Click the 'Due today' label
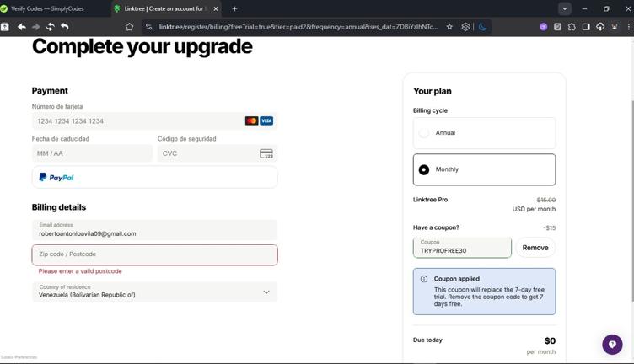The image size is (634, 364). click(x=427, y=340)
